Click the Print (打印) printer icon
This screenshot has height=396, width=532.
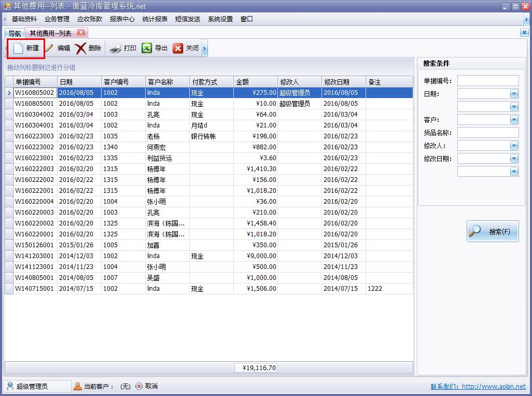point(115,48)
